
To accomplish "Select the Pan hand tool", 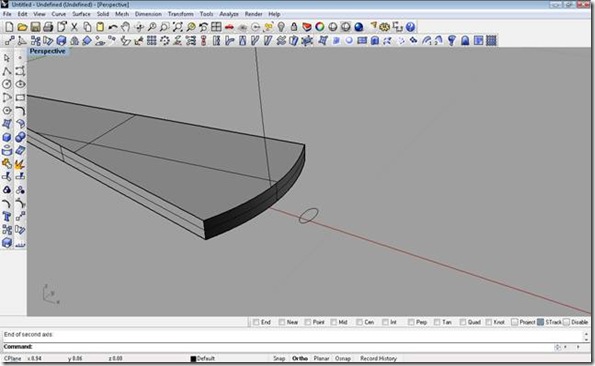I will coord(126,27).
